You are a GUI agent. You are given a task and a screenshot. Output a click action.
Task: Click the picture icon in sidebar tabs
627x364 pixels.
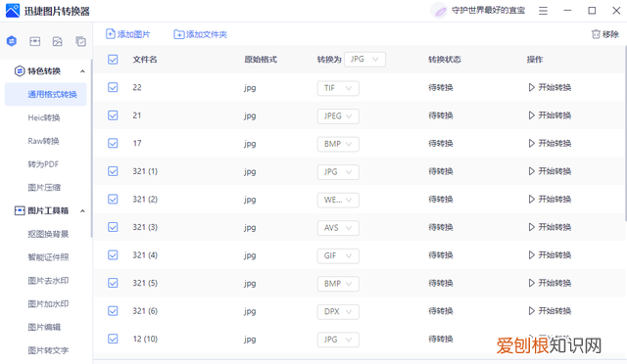pos(58,41)
